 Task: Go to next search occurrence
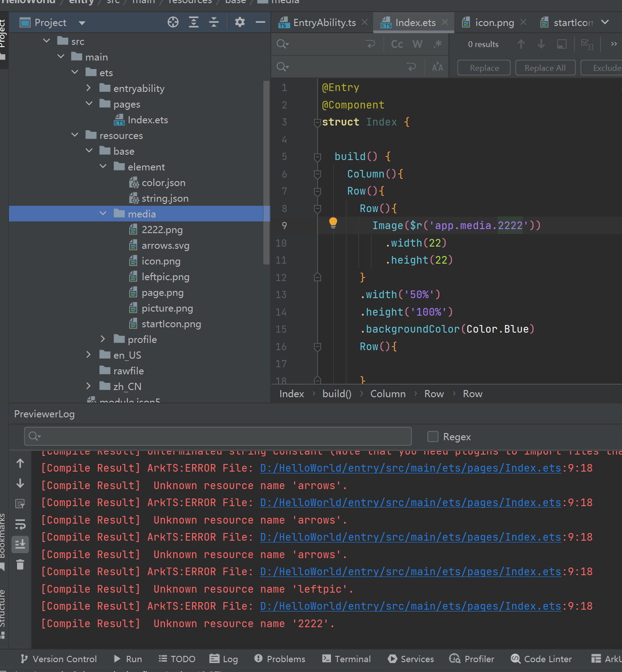[541, 44]
